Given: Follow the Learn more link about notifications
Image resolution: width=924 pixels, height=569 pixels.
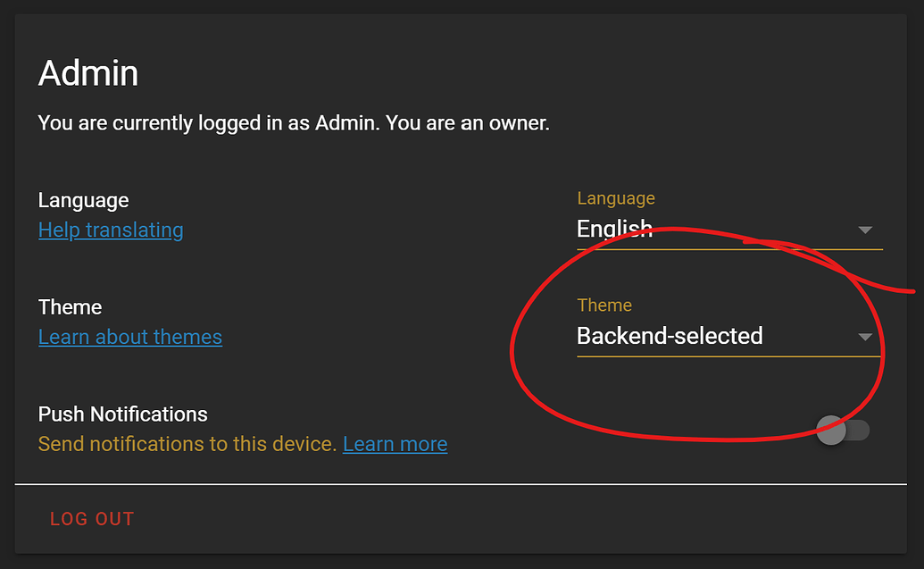Looking at the screenshot, I should [395, 443].
